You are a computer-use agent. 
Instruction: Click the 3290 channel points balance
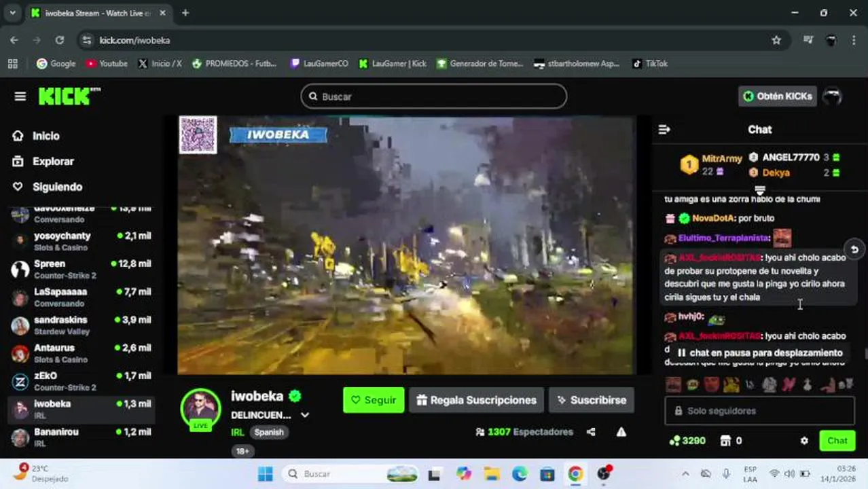687,441
